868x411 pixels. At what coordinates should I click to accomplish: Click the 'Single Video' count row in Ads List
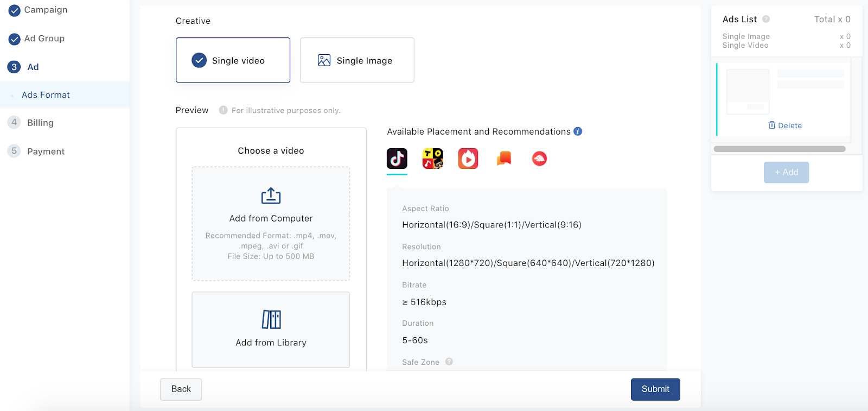click(786, 45)
